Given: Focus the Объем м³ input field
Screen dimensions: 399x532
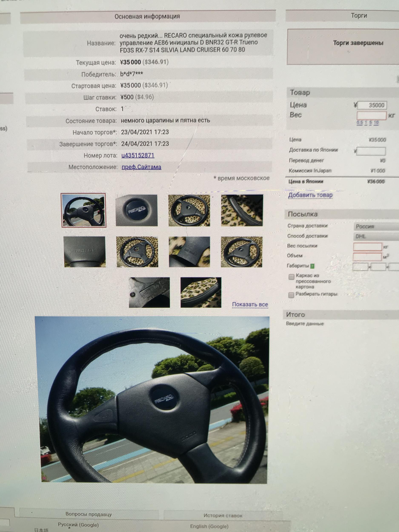Looking at the screenshot, I should pyautogui.click(x=367, y=257).
